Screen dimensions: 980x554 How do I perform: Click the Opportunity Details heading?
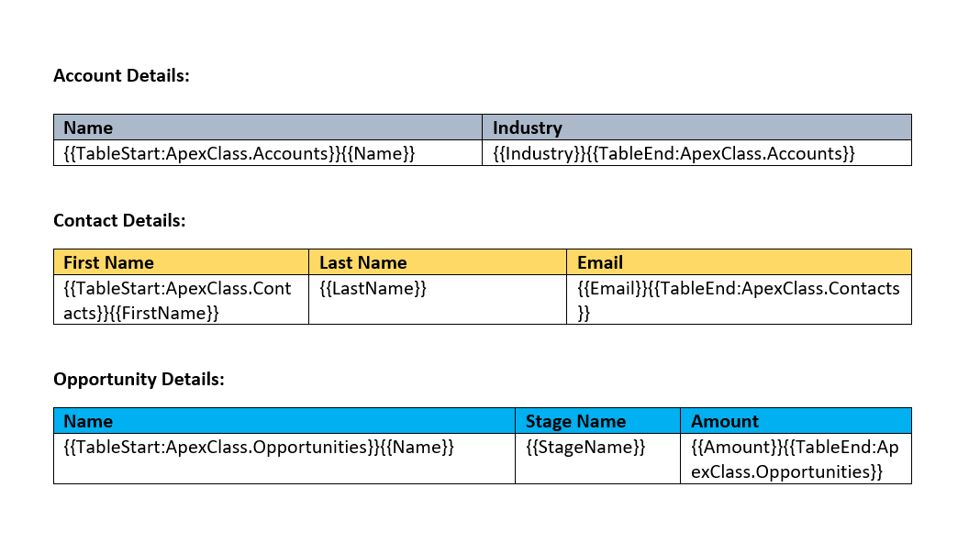[139, 379]
